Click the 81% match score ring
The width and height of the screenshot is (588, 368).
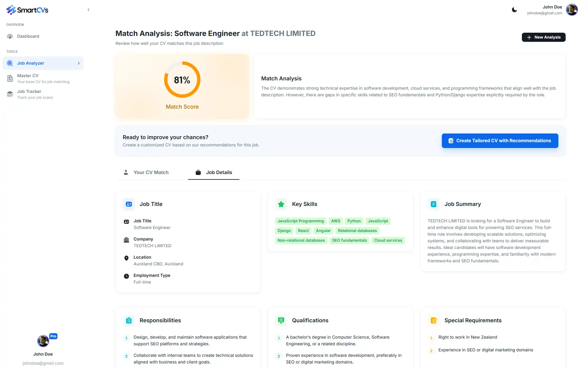coord(182,80)
